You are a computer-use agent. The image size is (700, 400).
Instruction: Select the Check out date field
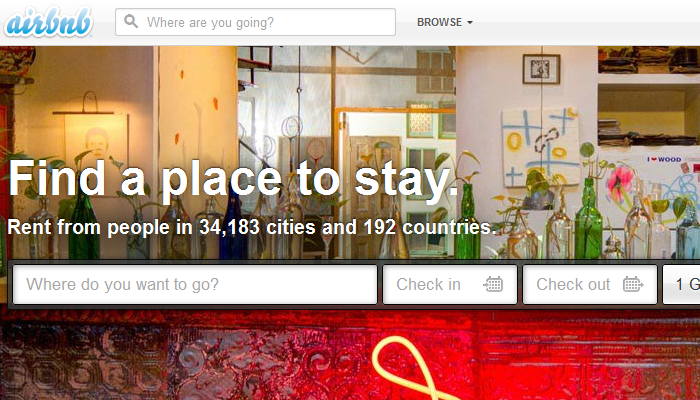[x=590, y=284]
